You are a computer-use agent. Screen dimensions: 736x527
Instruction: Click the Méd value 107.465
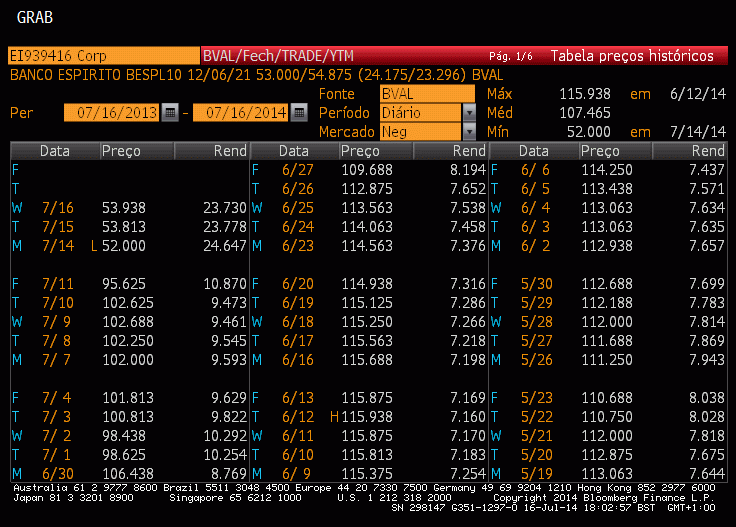click(585, 113)
